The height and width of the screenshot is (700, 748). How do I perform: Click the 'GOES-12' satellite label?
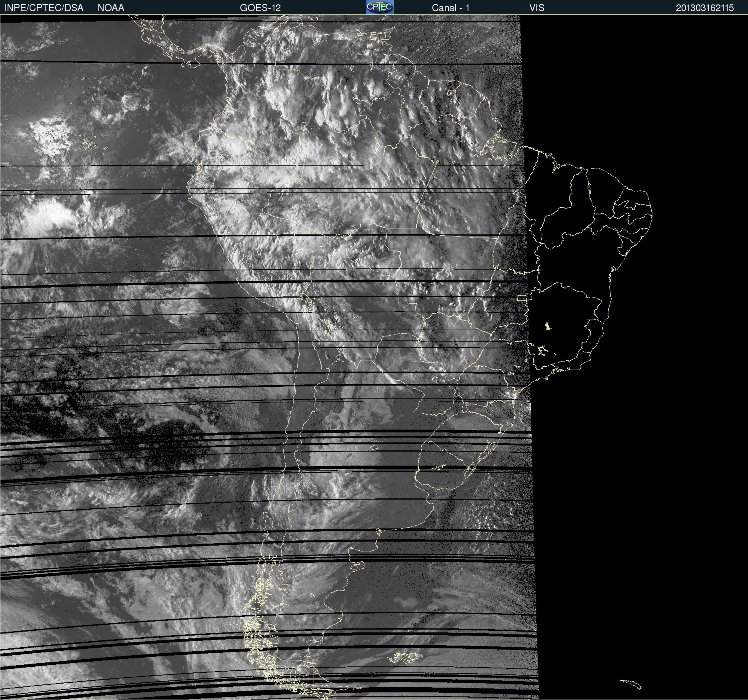[260, 8]
